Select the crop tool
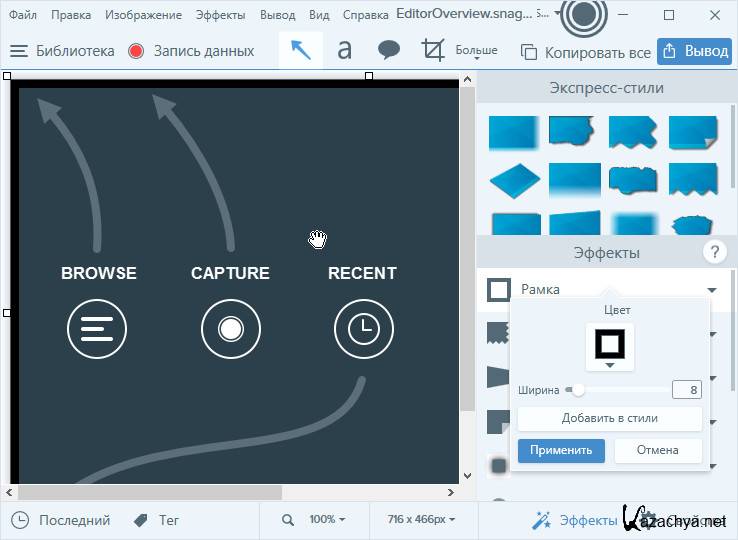The height and width of the screenshot is (540, 738). pos(433,50)
